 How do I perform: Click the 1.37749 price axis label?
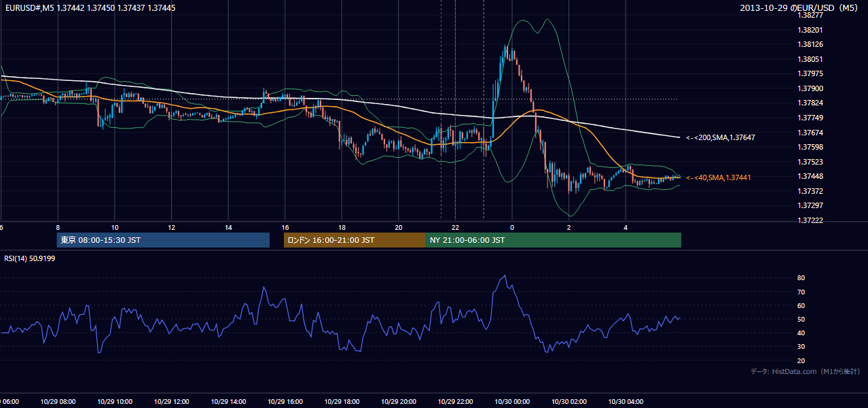(811, 118)
